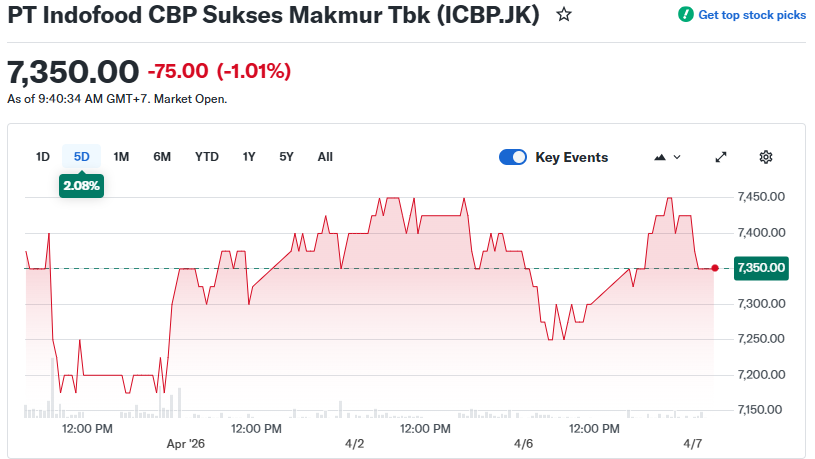Select the 1Y time range
The image size is (815, 459).
pos(249,157)
